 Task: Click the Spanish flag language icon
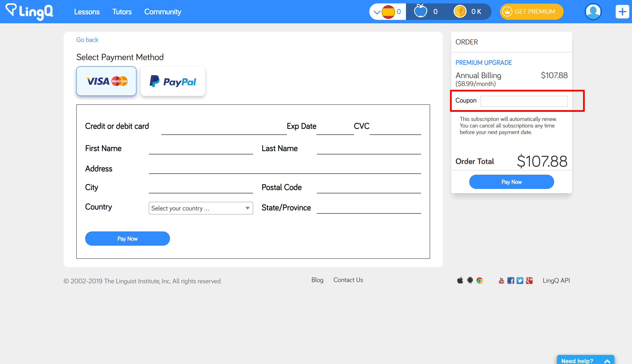(x=388, y=11)
